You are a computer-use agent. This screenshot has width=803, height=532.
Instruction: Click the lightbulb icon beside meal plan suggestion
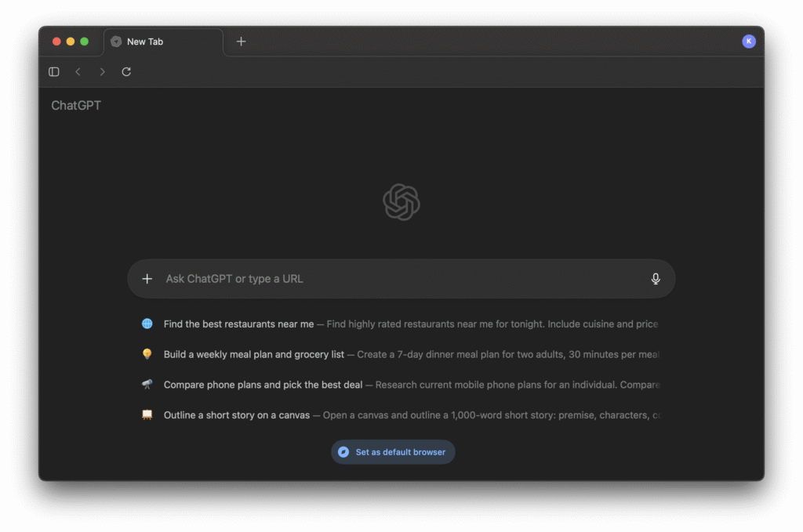[147, 354]
